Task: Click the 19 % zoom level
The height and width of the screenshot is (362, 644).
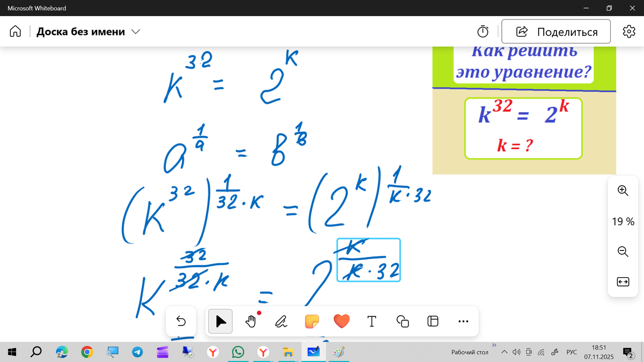Action: (x=623, y=221)
